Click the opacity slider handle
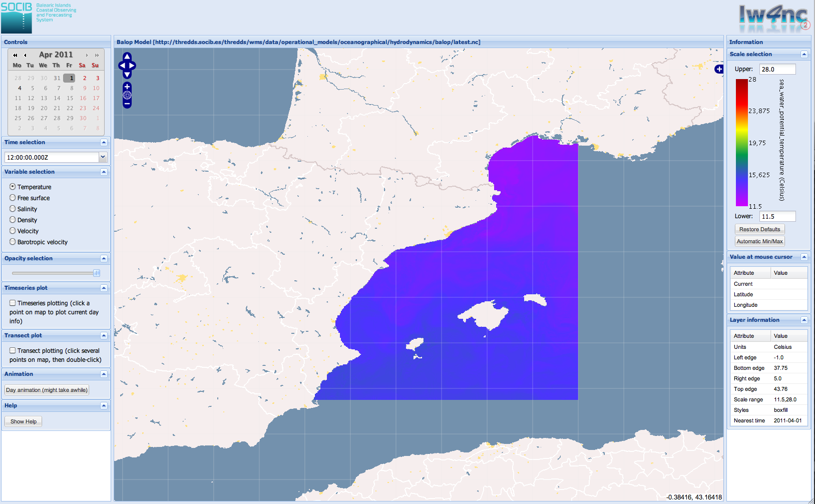This screenshot has height=504, width=815. click(97, 273)
